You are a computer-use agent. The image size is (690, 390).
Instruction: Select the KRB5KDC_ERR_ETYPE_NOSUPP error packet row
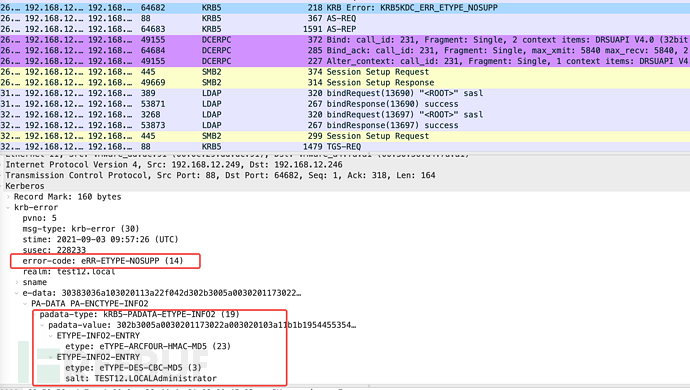(345, 7)
